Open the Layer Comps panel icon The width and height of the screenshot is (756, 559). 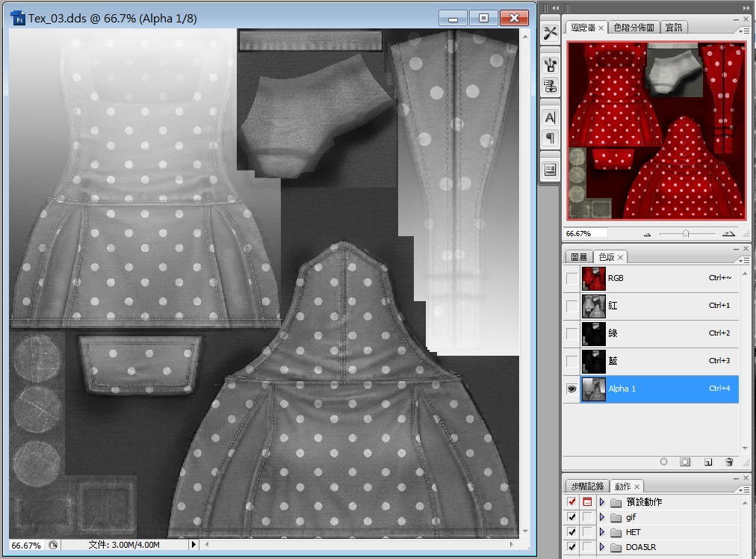[550, 170]
